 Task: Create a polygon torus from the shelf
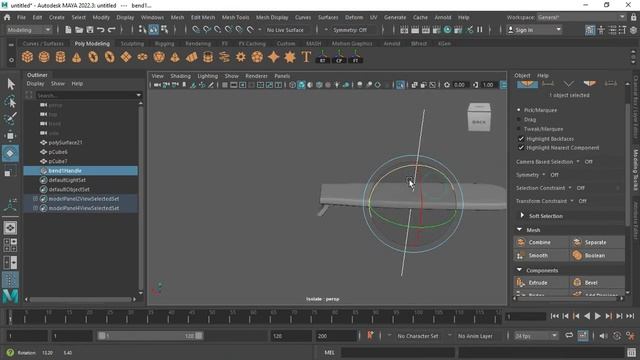point(93,57)
